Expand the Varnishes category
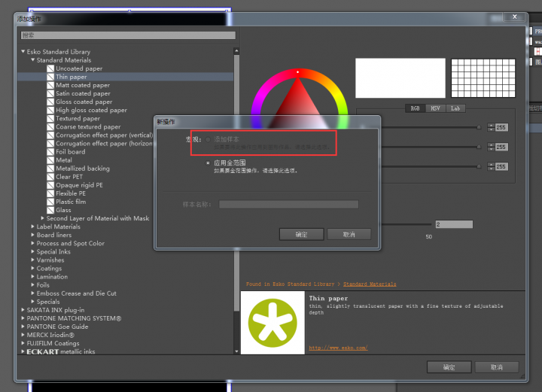 coord(32,260)
